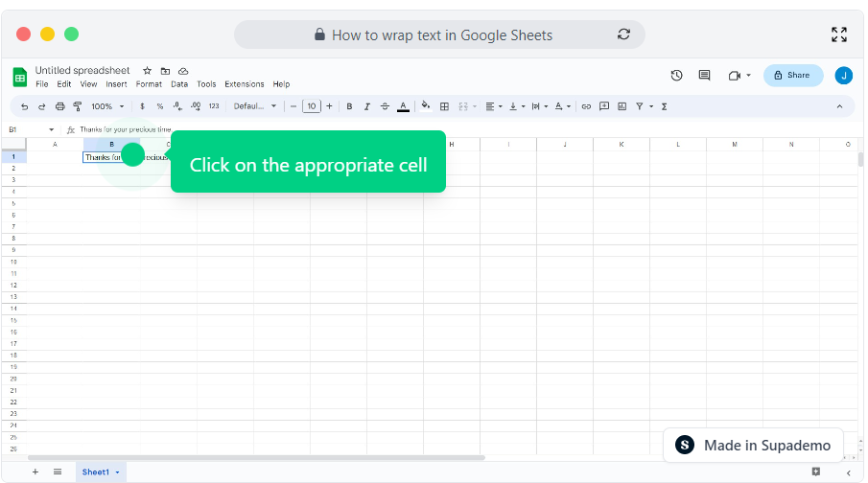
Task: Open the Insert menu
Action: coord(116,84)
